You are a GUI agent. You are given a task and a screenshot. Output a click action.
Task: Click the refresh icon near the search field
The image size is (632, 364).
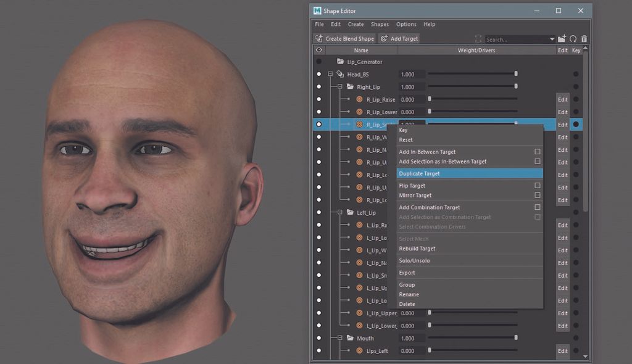(x=573, y=38)
